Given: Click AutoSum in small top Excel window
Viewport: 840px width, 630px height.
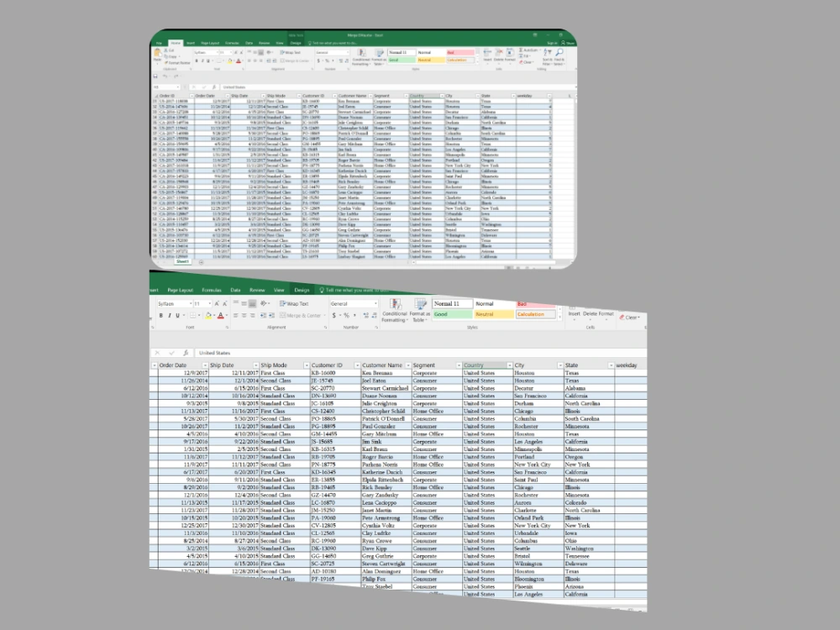Looking at the screenshot, I should tap(528, 50).
